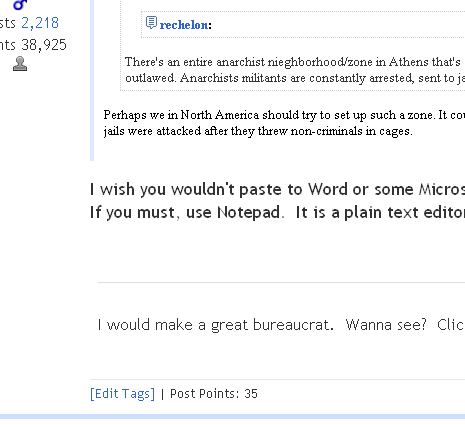Click the Edit Tags link
This screenshot has width=465, height=427.
pyautogui.click(x=123, y=394)
